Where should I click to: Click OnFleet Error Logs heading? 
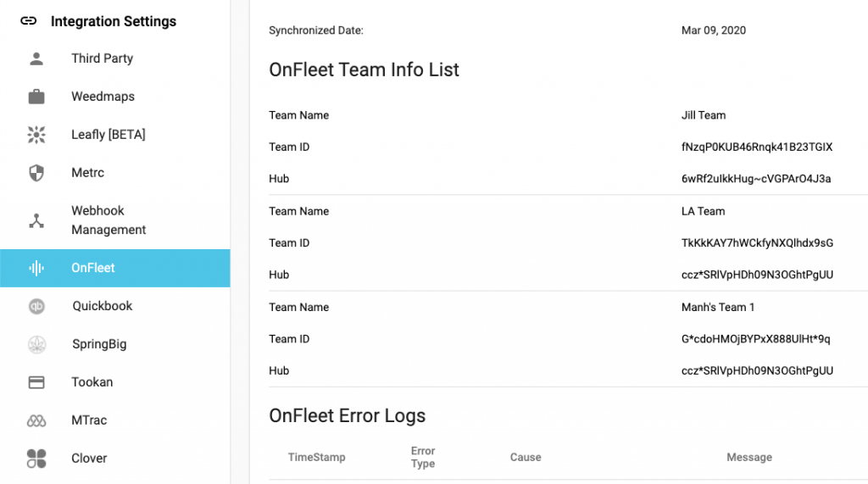pyautogui.click(x=347, y=416)
